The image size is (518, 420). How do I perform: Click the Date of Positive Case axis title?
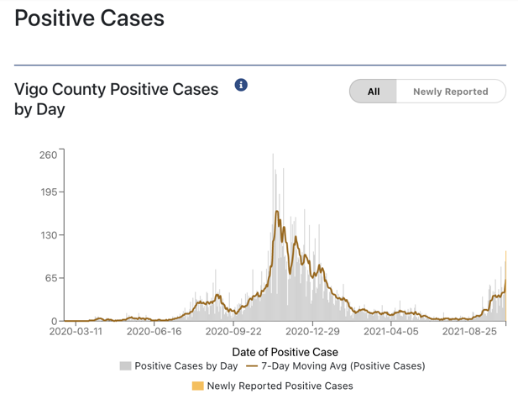(285, 352)
